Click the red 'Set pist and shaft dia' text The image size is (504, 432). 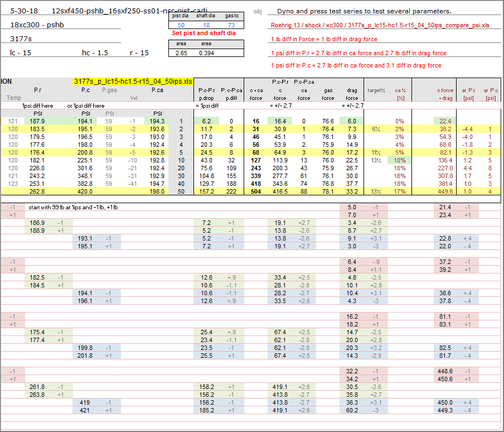(205, 33)
